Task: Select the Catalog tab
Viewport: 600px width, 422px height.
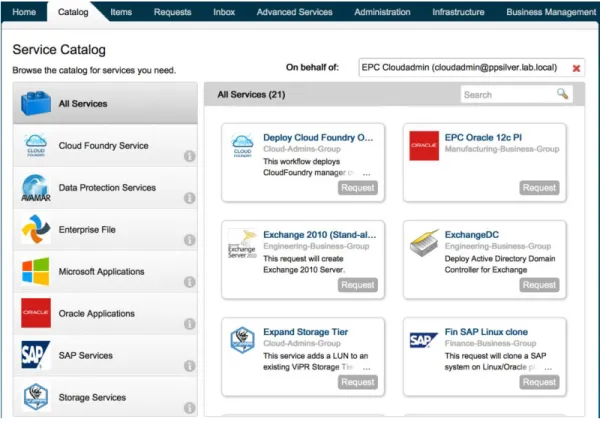Action: pos(73,12)
